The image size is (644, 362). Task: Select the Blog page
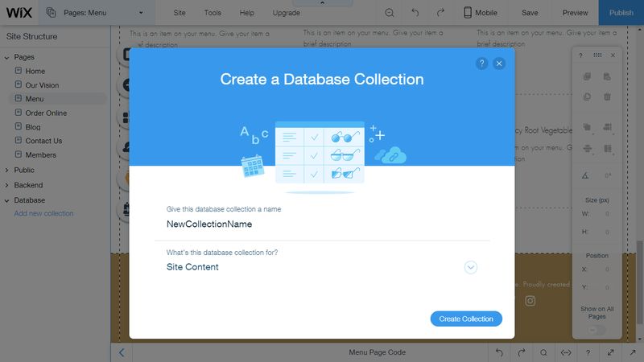tap(33, 127)
